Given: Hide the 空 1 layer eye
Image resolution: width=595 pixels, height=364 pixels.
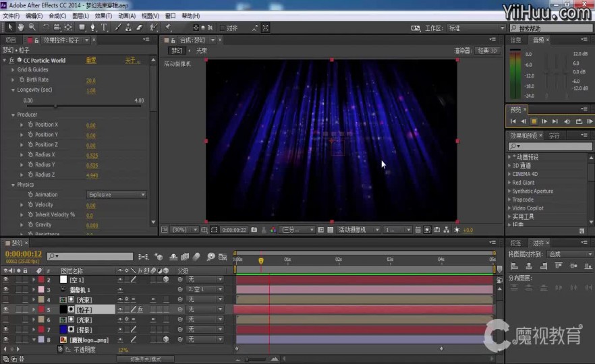Looking at the screenshot, I should click(x=5, y=280).
